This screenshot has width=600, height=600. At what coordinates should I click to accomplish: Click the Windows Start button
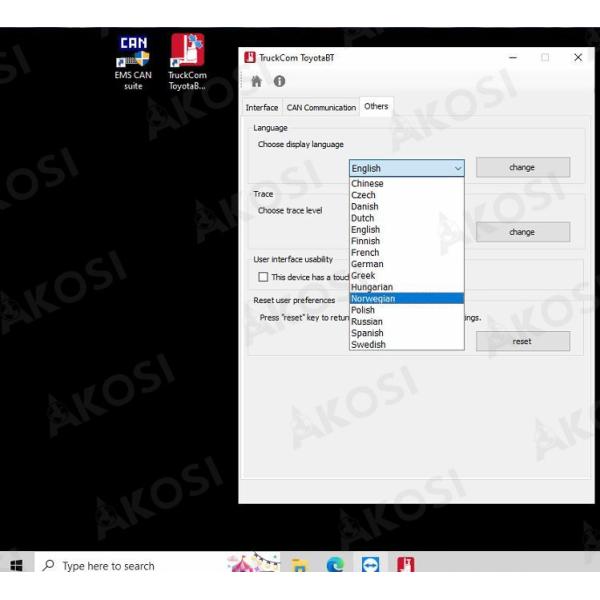click(17, 566)
